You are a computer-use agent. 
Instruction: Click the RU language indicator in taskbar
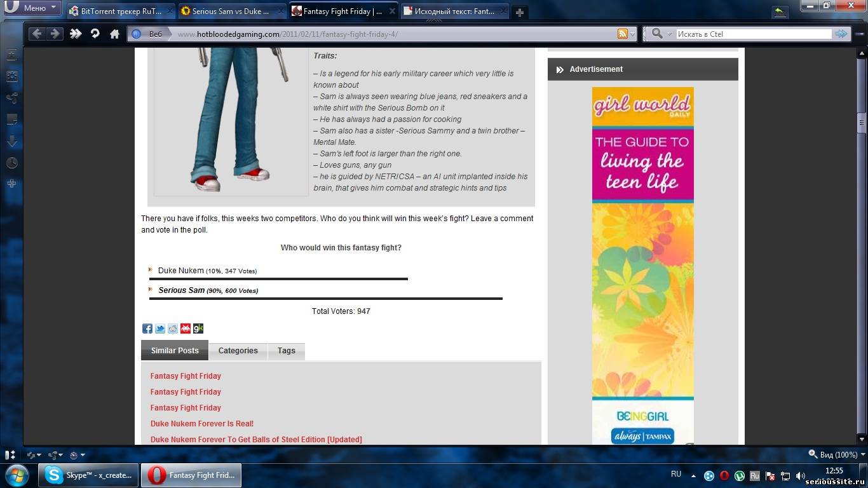676,474
